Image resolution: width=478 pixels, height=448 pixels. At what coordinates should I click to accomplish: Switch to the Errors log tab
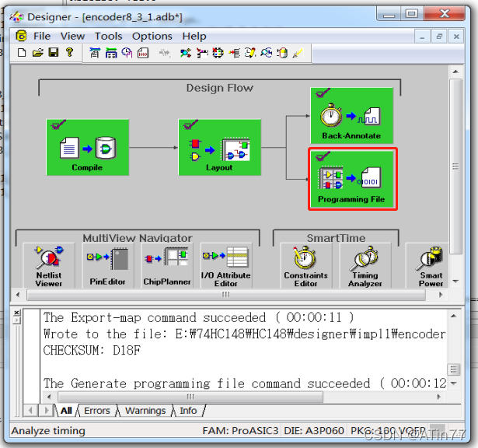click(x=97, y=411)
